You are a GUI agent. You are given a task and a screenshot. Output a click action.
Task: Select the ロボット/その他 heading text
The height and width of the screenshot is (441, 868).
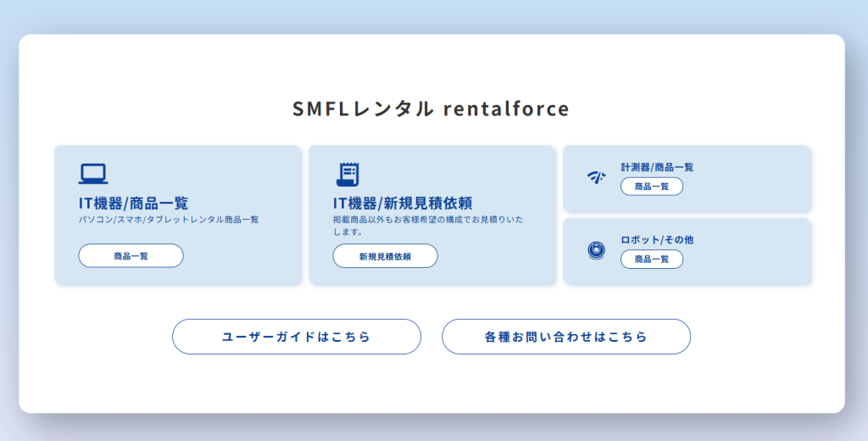point(657,240)
